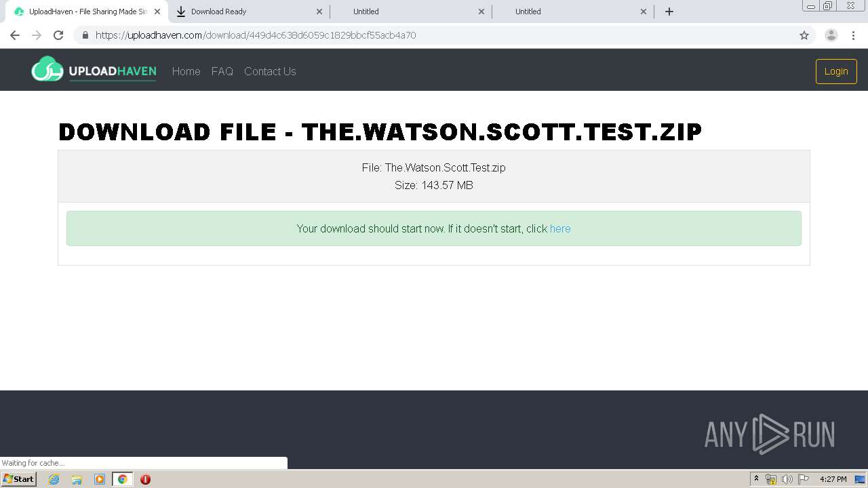
Task: Open the Chrome profile avatar icon
Action: 831,35
